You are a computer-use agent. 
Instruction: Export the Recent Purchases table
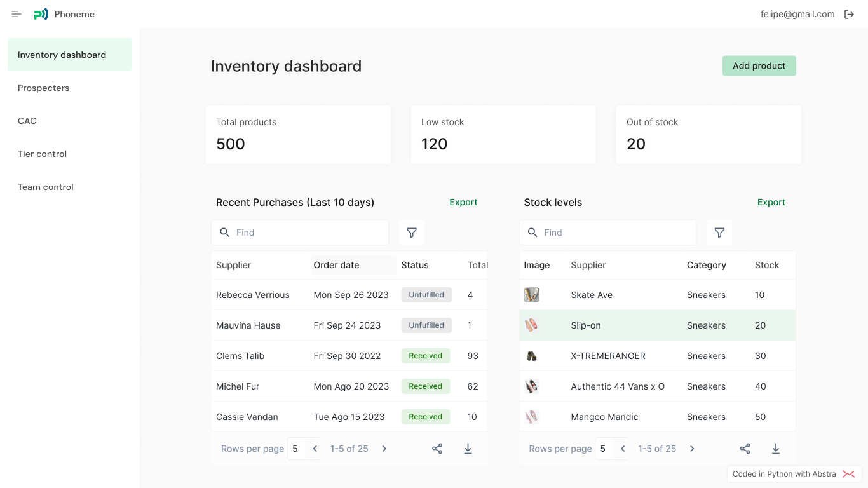pos(463,202)
